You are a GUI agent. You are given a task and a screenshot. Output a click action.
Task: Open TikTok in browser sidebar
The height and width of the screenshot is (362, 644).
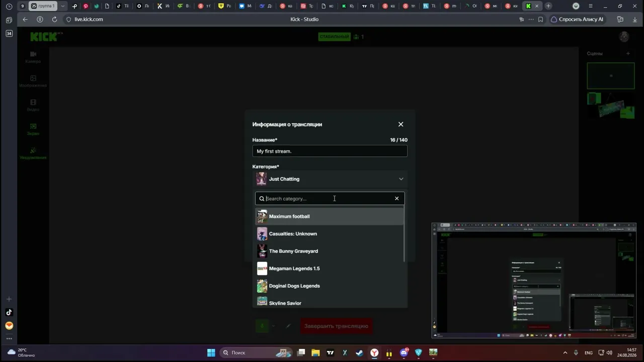point(9,312)
